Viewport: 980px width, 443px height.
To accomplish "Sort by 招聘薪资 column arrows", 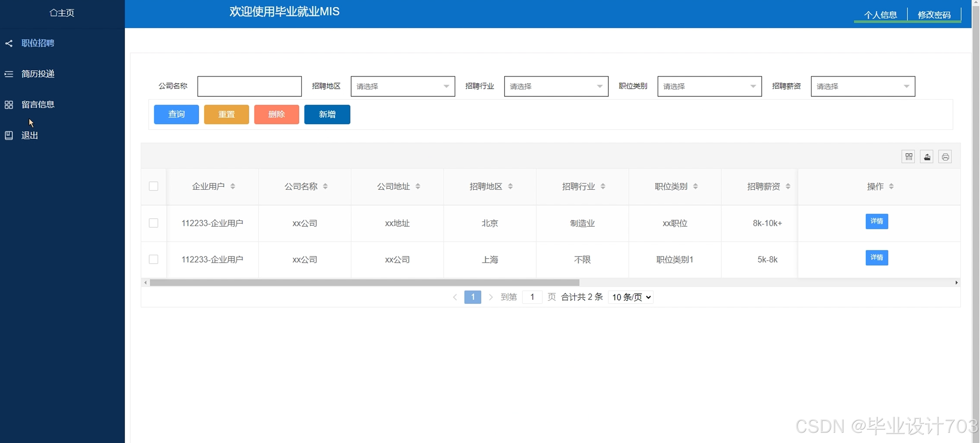I will [788, 186].
